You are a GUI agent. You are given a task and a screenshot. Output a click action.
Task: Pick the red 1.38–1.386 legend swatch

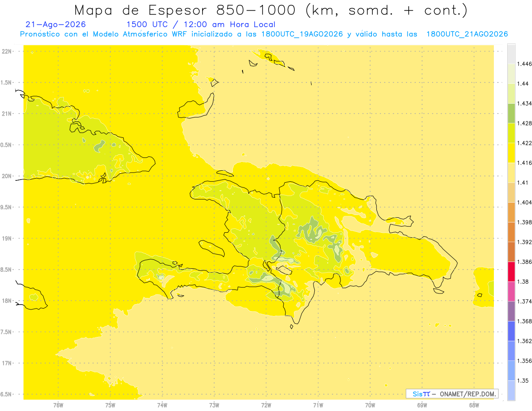point(511,272)
